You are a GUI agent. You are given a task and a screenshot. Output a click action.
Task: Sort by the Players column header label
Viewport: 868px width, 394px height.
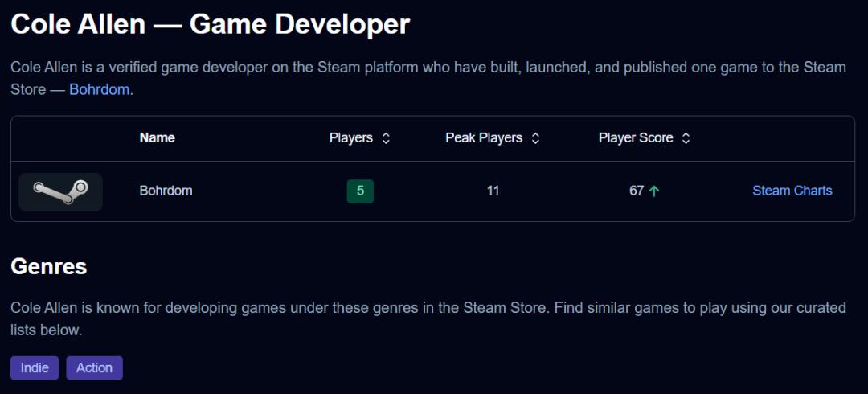pos(350,137)
